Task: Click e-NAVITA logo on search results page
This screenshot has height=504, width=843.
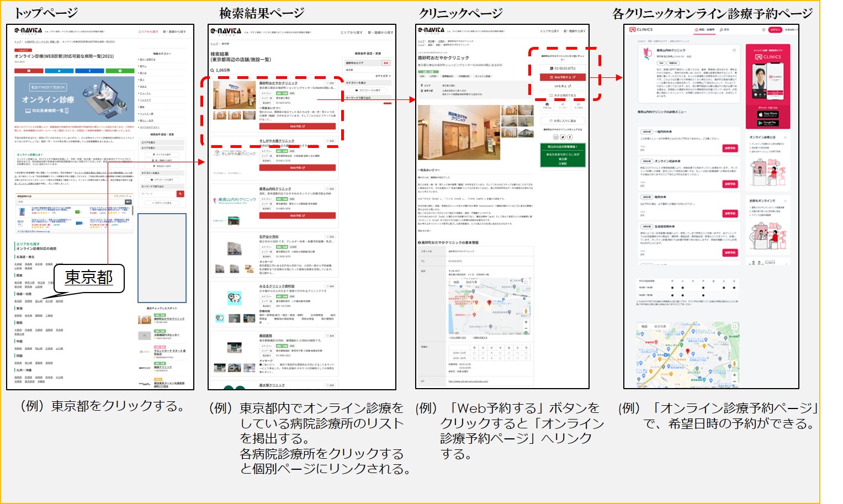Action: pos(226,31)
